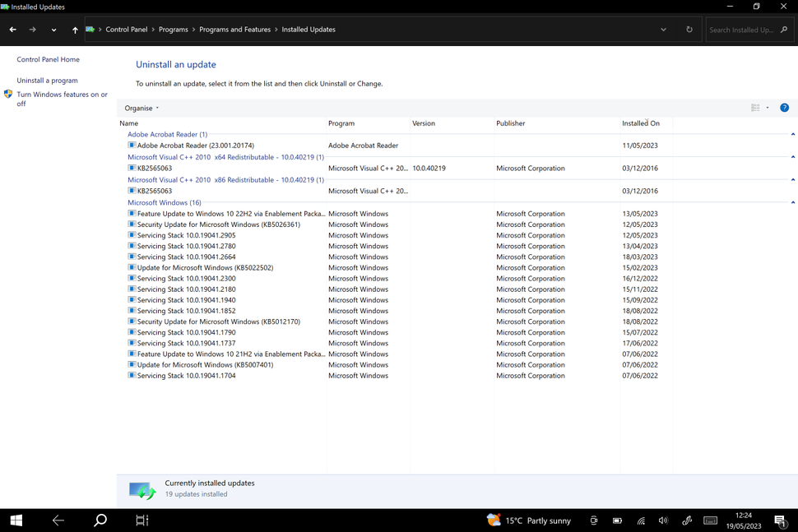This screenshot has height=532, width=798.
Task: Click the Help question mark icon
Action: point(784,107)
